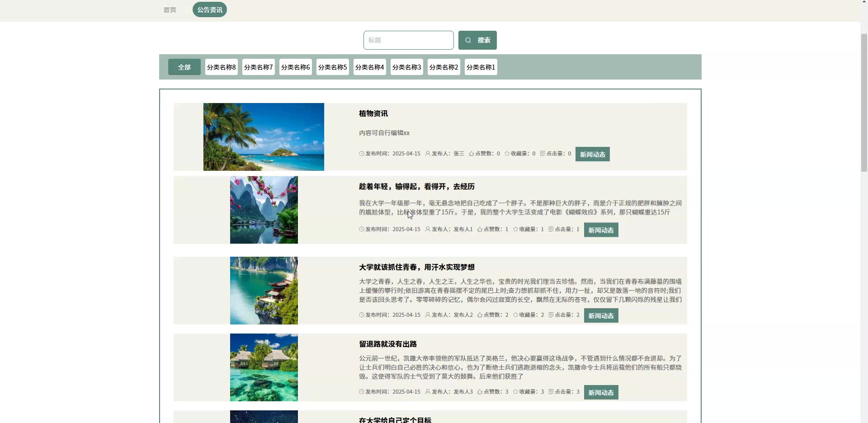Click the star favorite icon in the 植物资讯 row
Viewport: 868px width, 423px height.
[x=507, y=154]
